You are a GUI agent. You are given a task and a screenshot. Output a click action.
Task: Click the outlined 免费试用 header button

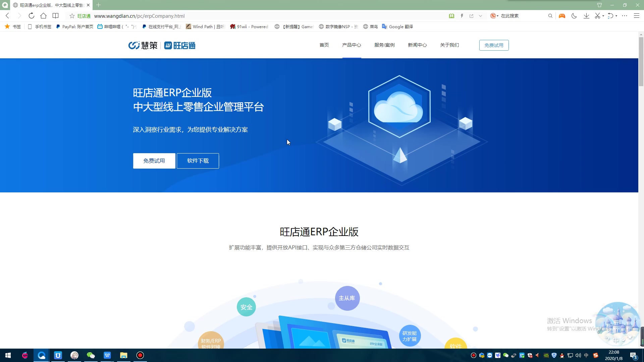coord(494,45)
